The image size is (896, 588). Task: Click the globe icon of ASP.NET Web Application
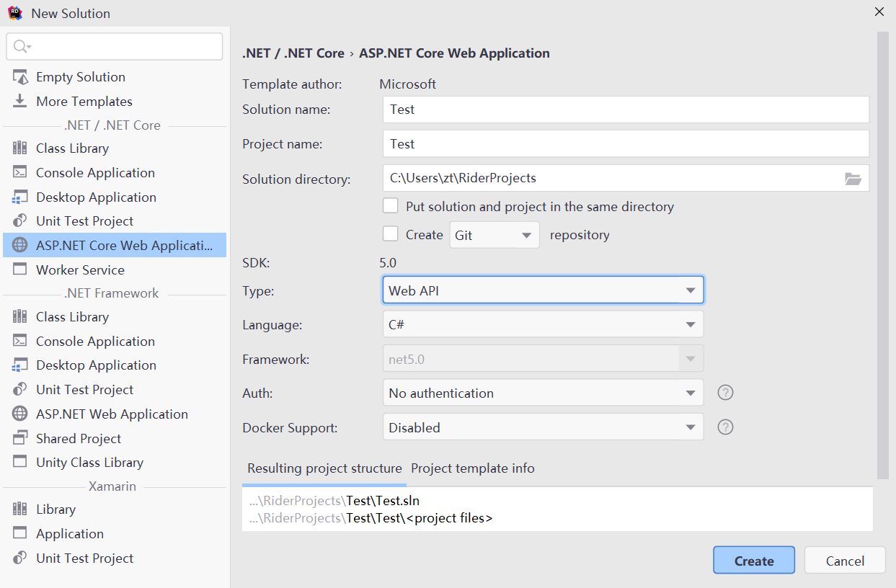click(20, 414)
